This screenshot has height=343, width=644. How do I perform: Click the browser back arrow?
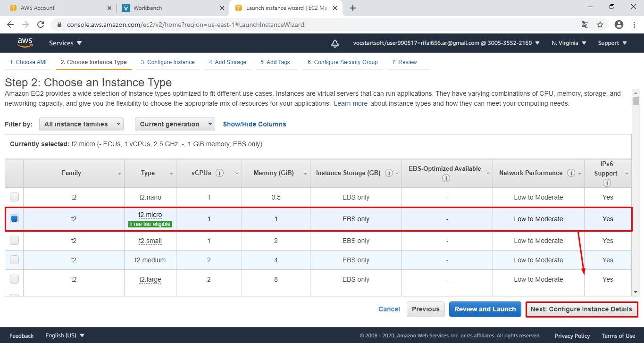[10, 25]
